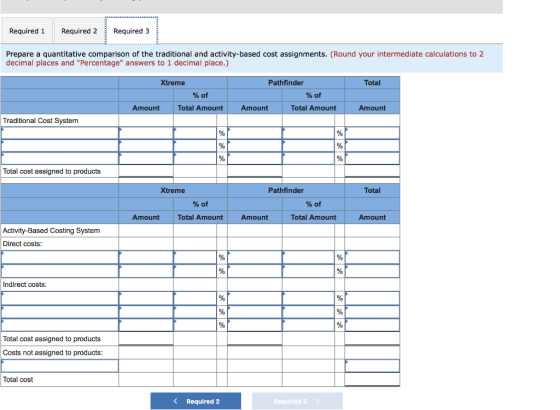The height and width of the screenshot is (410, 560).
Task: Click "Total cost assigned to products" in Activity-Based section
Action: coord(52,339)
